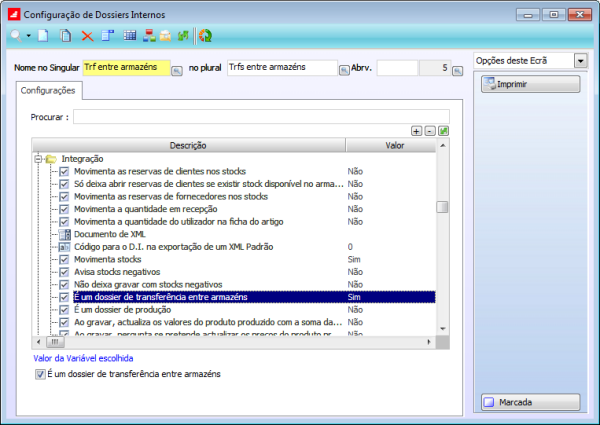Toggle checkbox for Movimenta a quantidade em recepção
The height and width of the screenshot is (425, 600).
point(64,209)
